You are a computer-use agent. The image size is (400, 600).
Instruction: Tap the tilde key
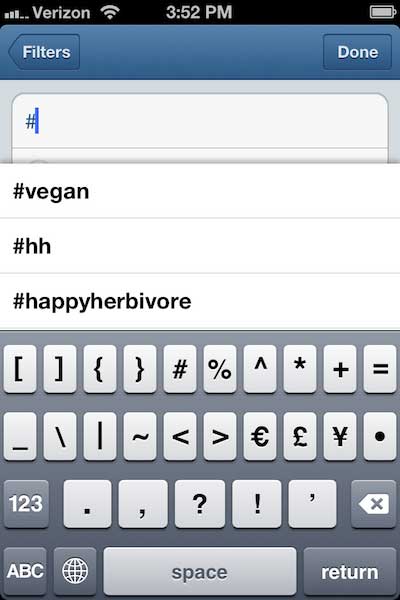coord(140,436)
